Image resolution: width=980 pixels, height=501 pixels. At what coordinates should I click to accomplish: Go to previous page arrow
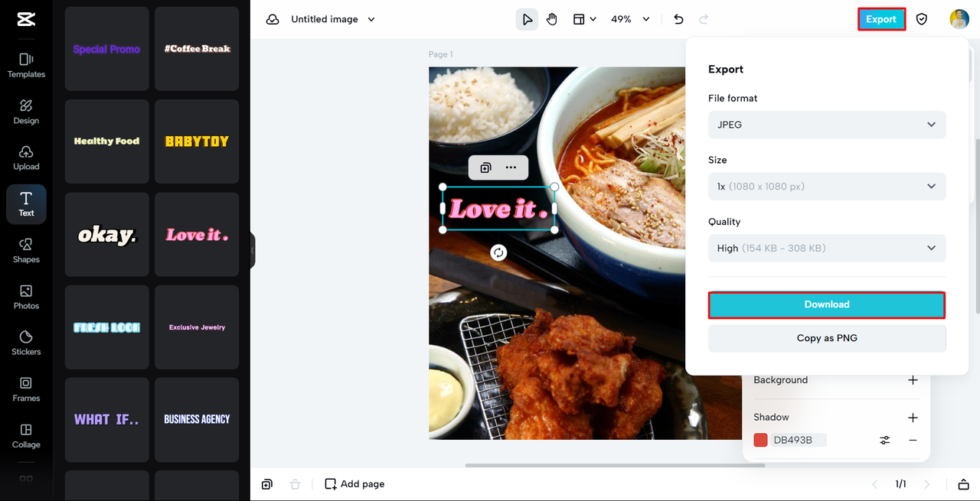click(x=875, y=484)
